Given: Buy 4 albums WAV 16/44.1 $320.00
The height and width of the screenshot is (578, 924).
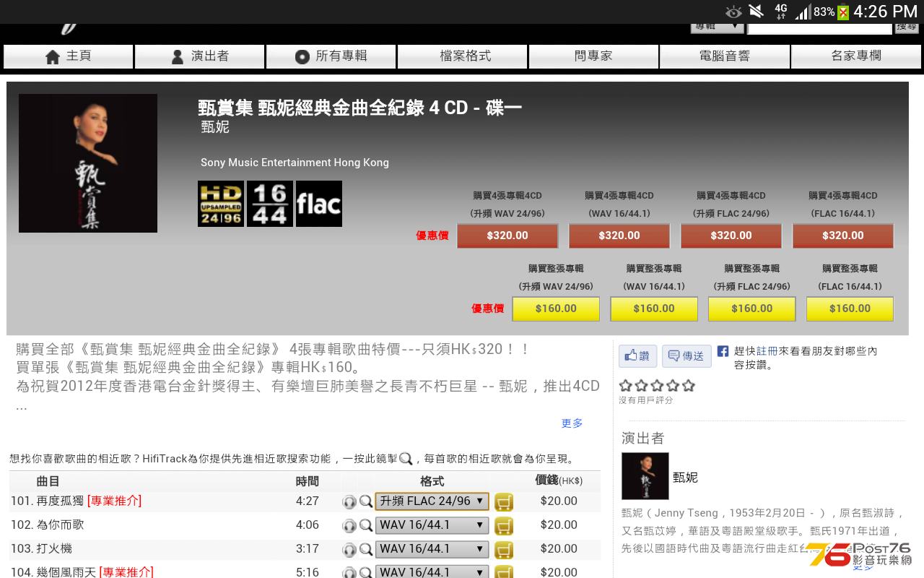Looking at the screenshot, I should click(x=619, y=236).
